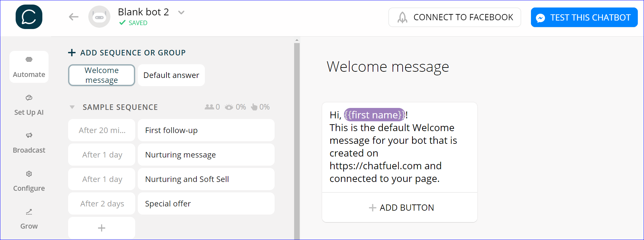The width and height of the screenshot is (644, 240).
Task: Click the bot avatar icon
Action: [99, 17]
